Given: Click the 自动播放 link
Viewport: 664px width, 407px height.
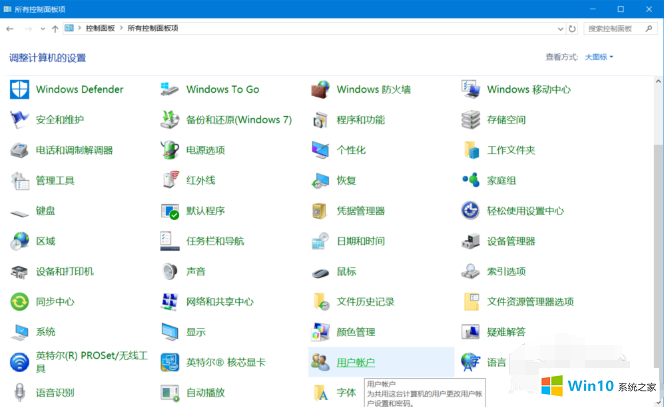Looking at the screenshot, I should 206,393.
